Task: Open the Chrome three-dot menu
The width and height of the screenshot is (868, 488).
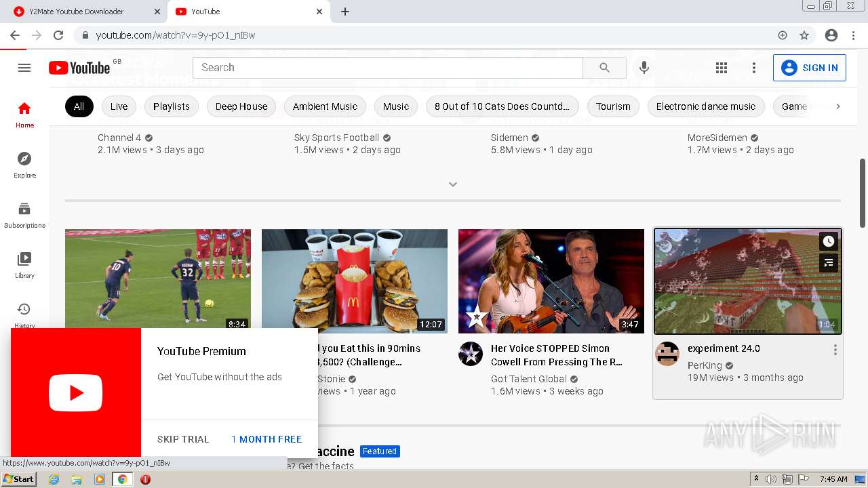Action: pos(854,35)
